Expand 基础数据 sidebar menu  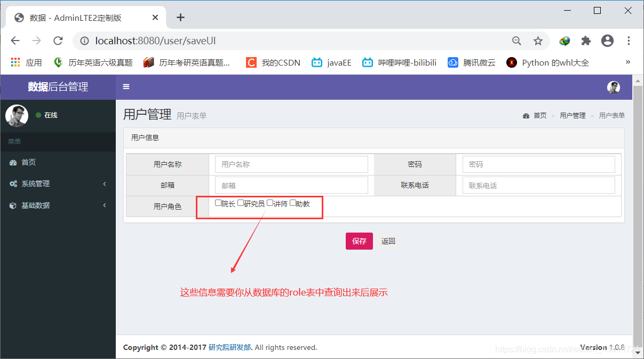pyautogui.click(x=58, y=205)
